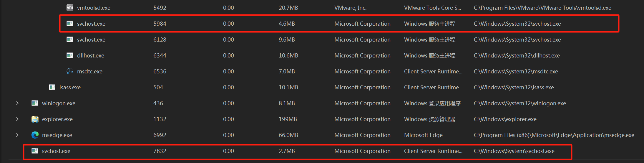Click the Microsoft Edge icon for msedge.exe
This screenshot has height=163, width=644.
pyautogui.click(x=35, y=135)
